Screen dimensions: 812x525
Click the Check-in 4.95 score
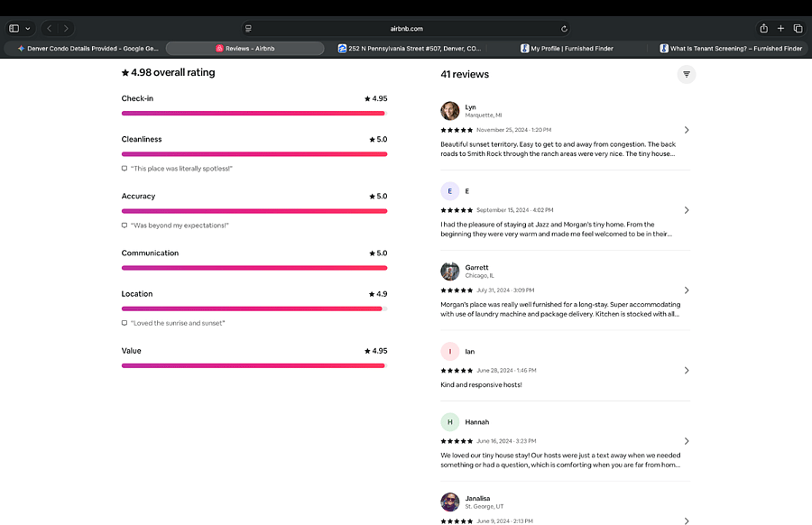pos(376,98)
